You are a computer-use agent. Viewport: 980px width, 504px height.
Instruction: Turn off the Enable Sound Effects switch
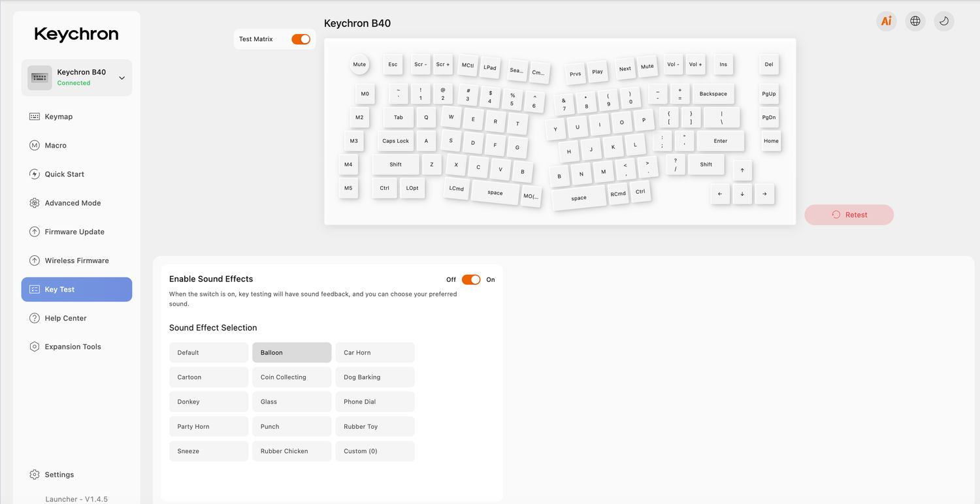(x=471, y=279)
